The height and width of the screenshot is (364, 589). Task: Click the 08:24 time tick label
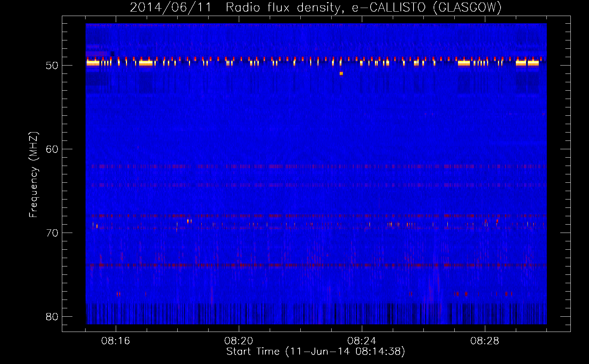coord(362,341)
